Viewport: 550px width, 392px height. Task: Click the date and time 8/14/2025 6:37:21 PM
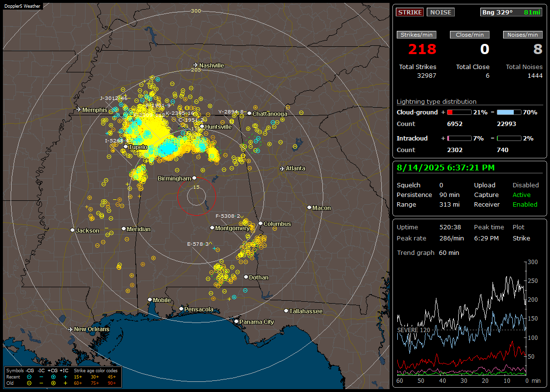(x=446, y=168)
